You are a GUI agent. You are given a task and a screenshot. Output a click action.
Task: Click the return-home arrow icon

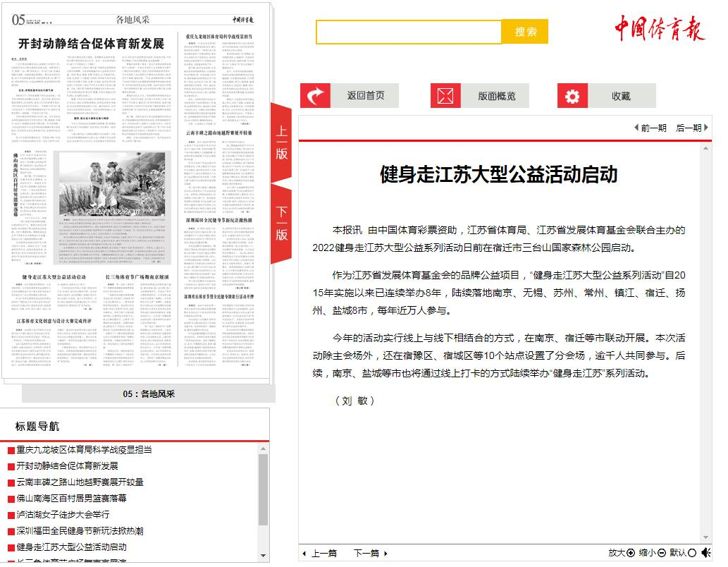coord(315,96)
